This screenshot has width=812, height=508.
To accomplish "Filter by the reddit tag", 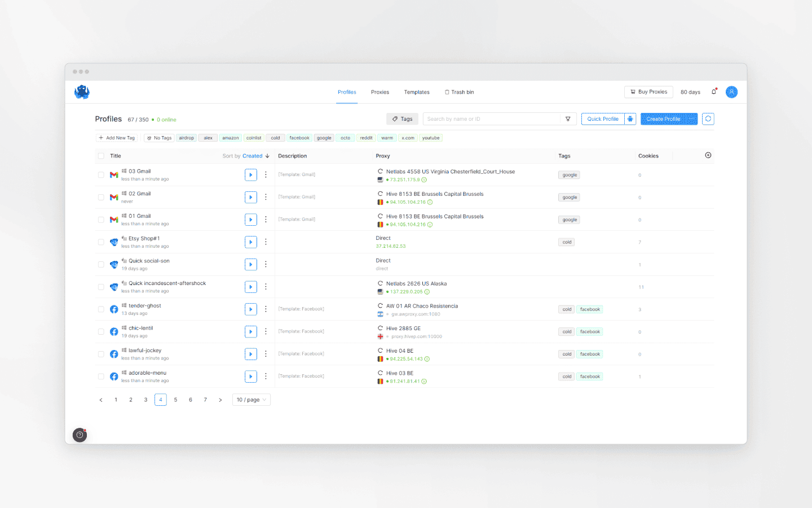I will [366, 138].
